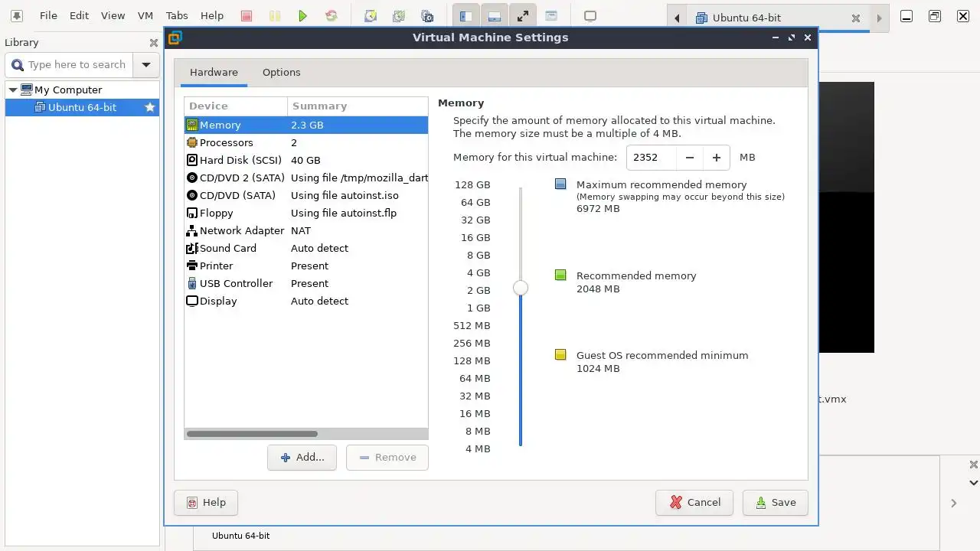Click the green play power on icon
Screen dimensions: 980x551
(302, 15)
